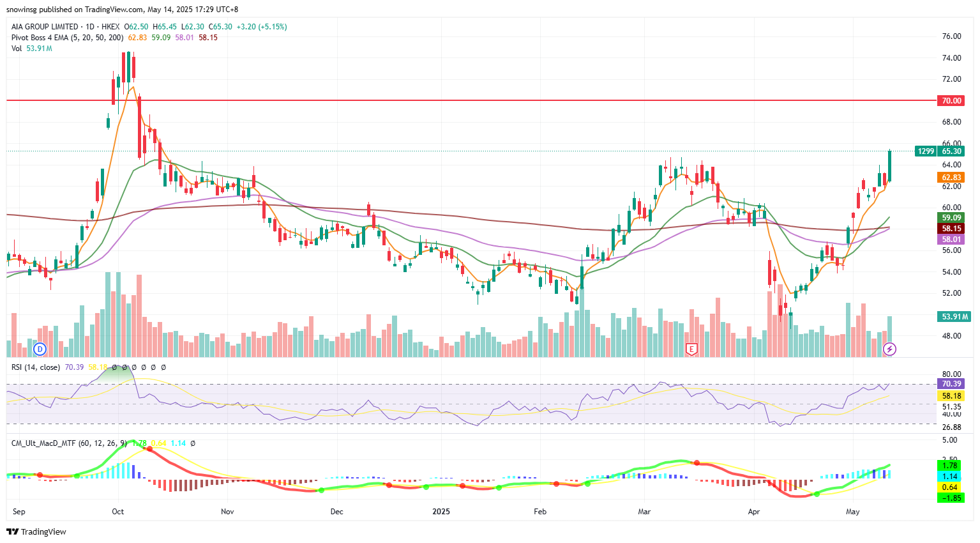Screen dimensions: 980x543
Task: Click the 53.91 M volume axis label
Action: [x=954, y=317]
